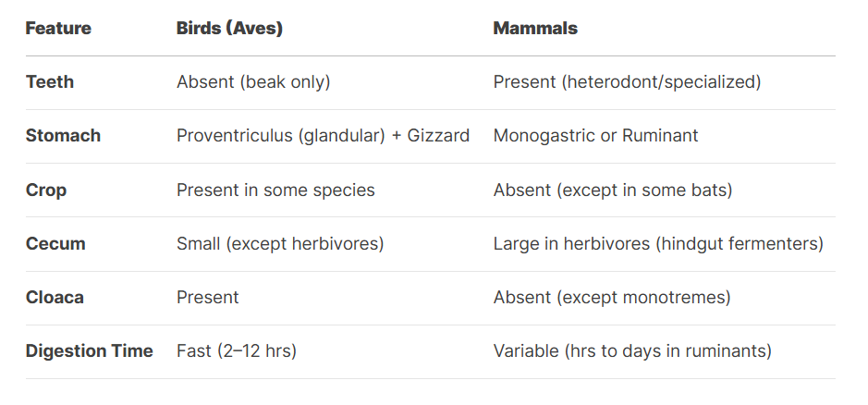The image size is (868, 405).
Task: Click 'Present in some species' cell
Action: coord(275,190)
